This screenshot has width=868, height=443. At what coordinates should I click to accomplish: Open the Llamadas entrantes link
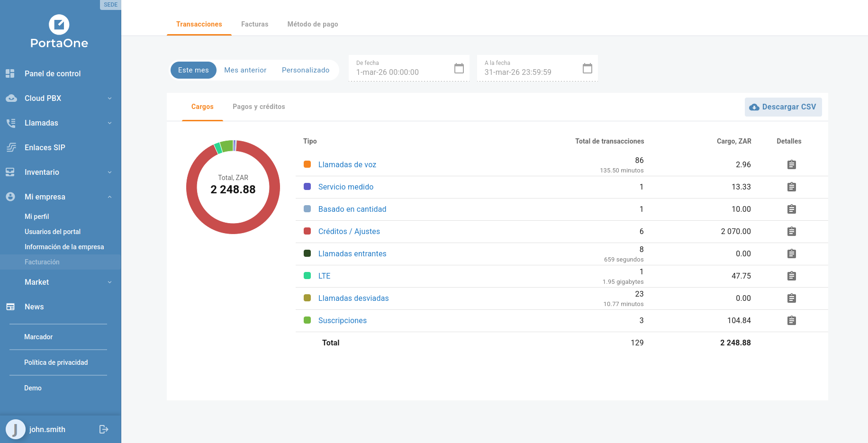coord(352,254)
